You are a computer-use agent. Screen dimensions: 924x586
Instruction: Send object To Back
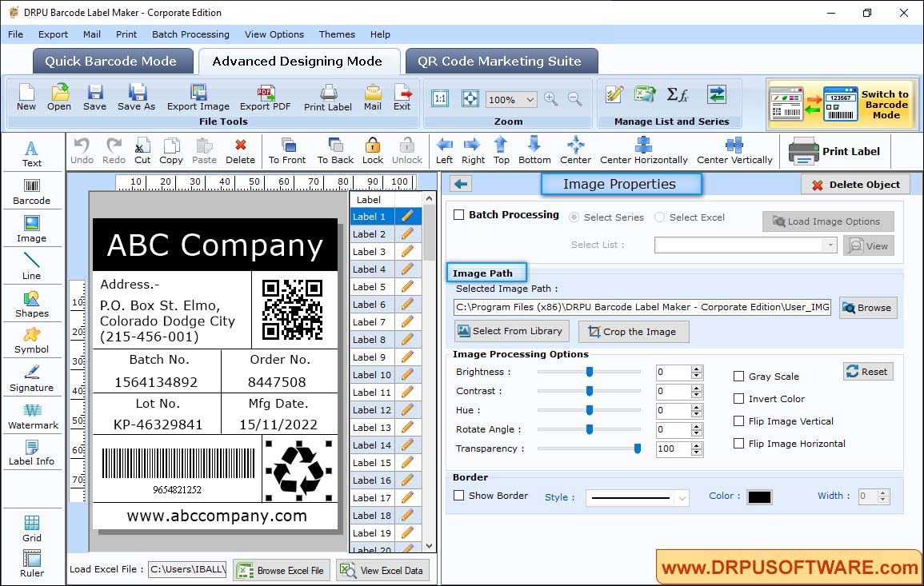pos(335,151)
